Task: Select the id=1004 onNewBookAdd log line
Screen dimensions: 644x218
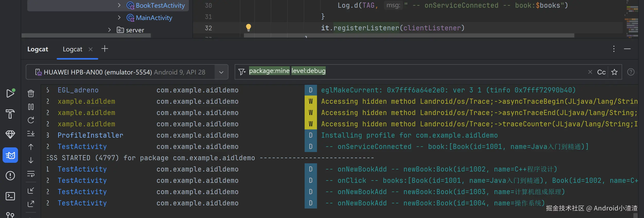Action: pos(435,203)
